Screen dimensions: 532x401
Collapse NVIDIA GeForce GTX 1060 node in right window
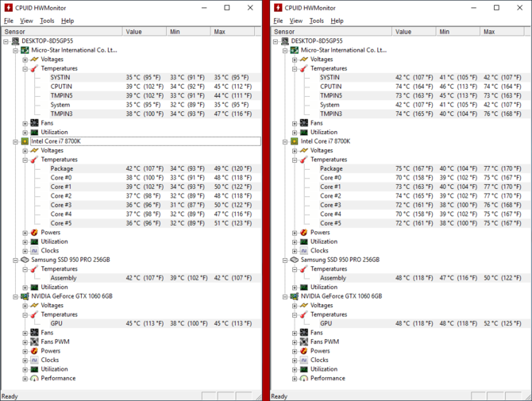click(285, 297)
